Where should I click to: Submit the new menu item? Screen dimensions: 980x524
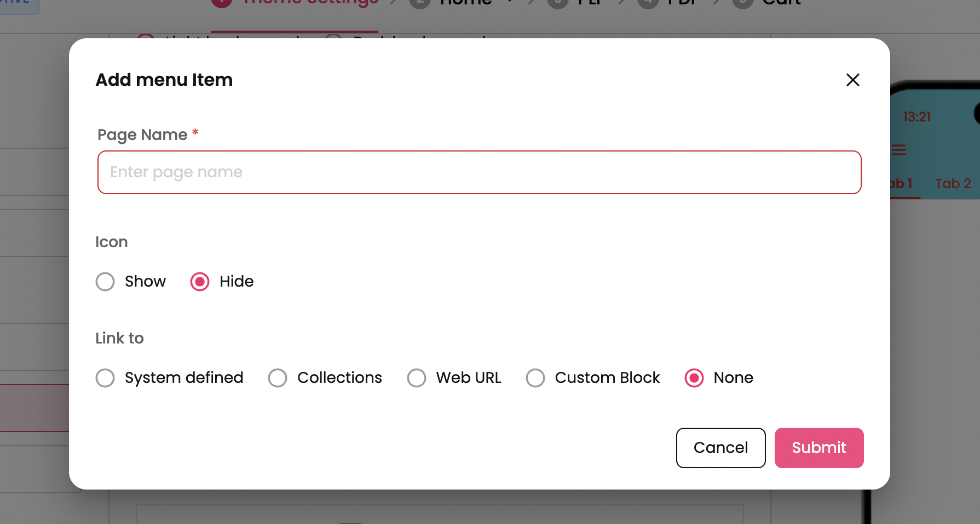[818, 448]
